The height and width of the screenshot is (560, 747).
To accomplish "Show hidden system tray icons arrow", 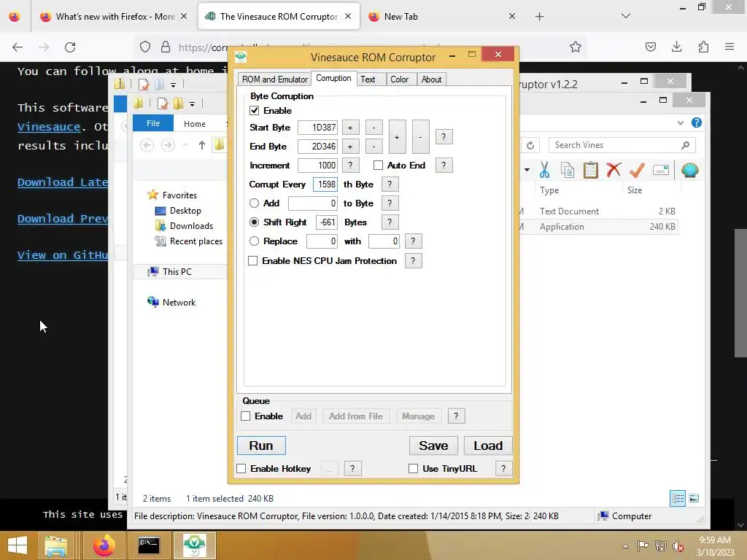I will point(625,546).
